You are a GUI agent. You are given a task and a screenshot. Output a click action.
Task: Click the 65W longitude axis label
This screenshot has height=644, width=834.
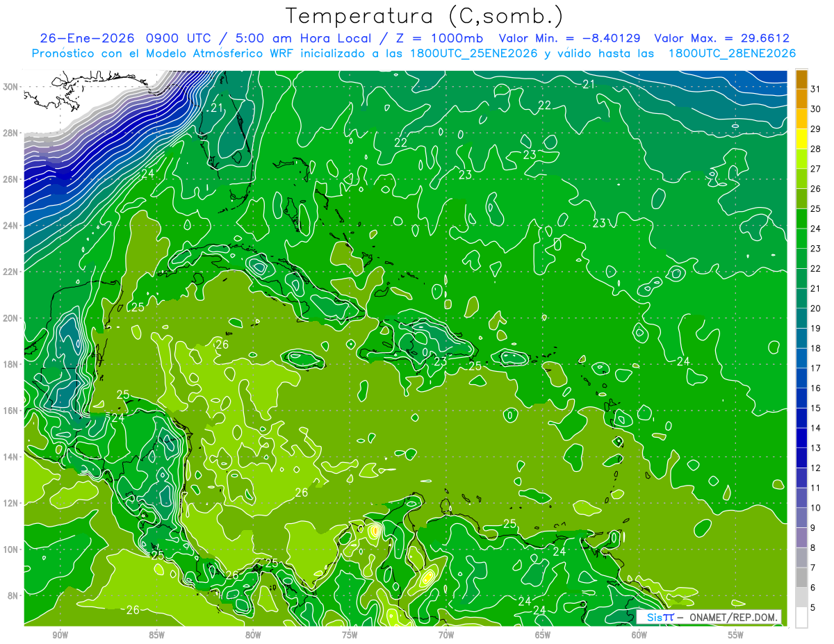[x=543, y=635]
